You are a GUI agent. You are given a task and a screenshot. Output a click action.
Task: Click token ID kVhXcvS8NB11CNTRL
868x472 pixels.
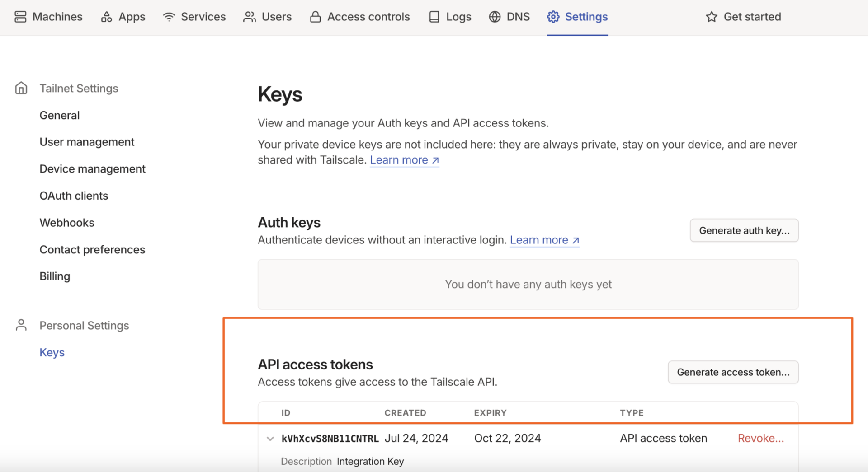pyautogui.click(x=330, y=439)
